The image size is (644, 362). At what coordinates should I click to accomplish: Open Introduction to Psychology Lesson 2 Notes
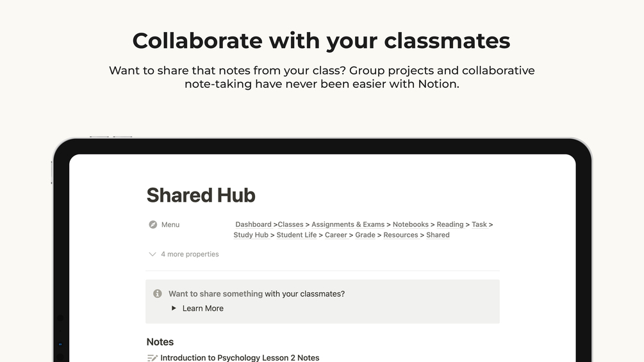pyautogui.click(x=240, y=358)
